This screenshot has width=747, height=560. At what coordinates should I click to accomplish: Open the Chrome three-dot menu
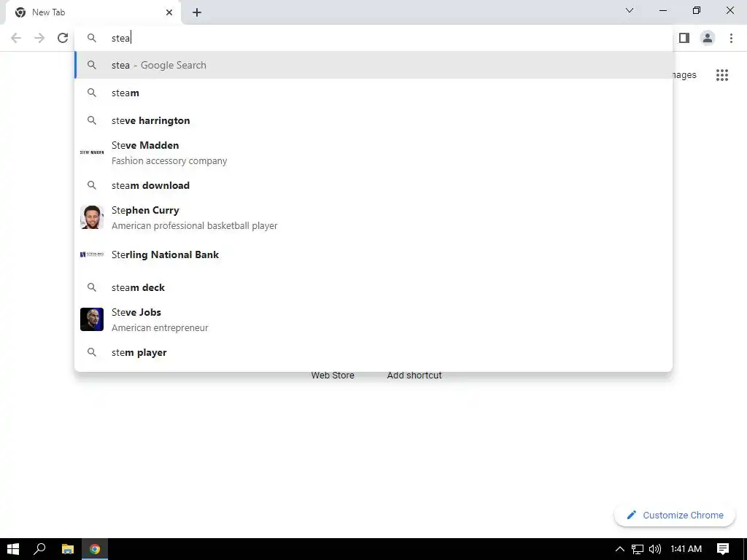tap(731, 38)
